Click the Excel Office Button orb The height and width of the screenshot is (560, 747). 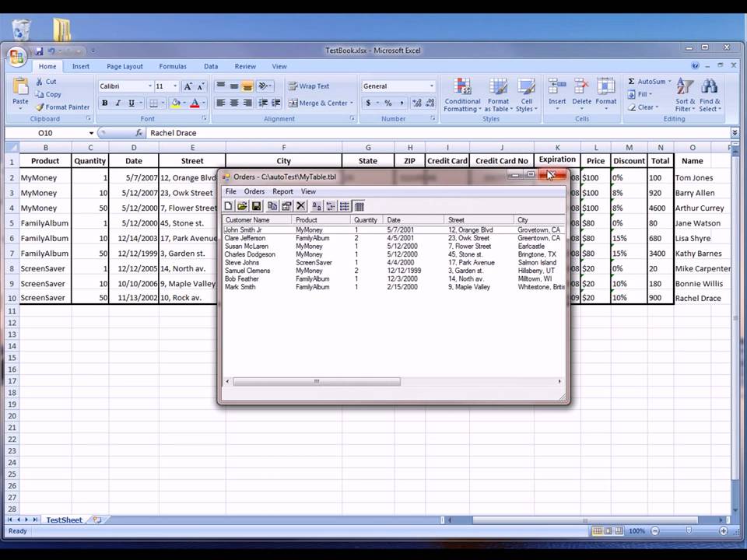pos(16,57)
